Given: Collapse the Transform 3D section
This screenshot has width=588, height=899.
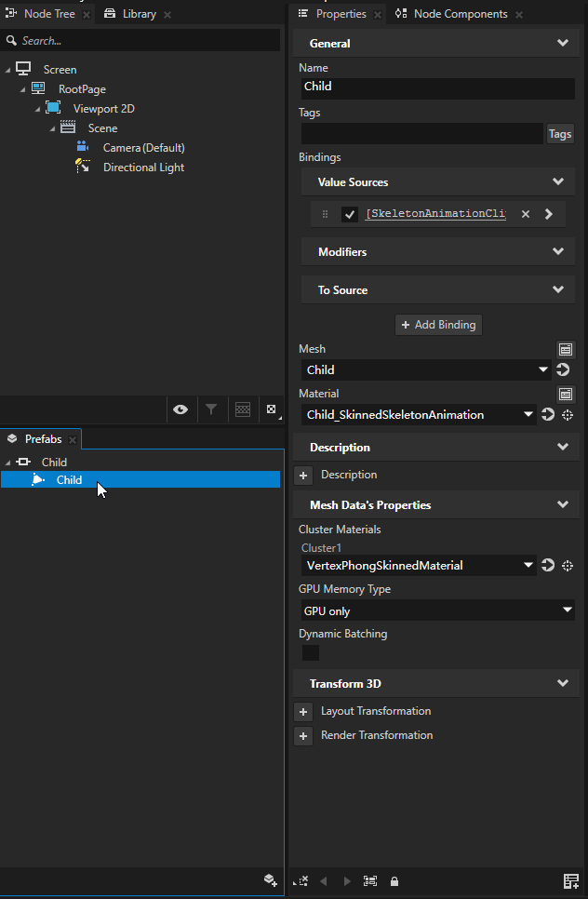Looking at the screenshot, I should [x=563, y=683].
